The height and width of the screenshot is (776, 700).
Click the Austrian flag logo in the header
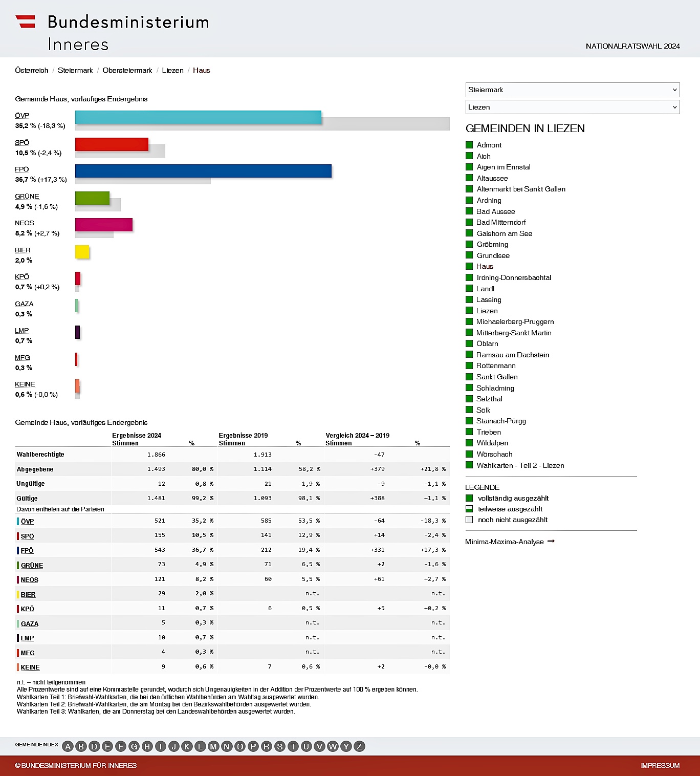25,21
